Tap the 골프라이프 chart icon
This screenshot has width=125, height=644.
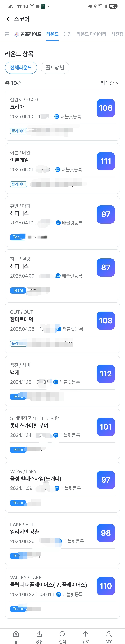(x=17, y=34)
